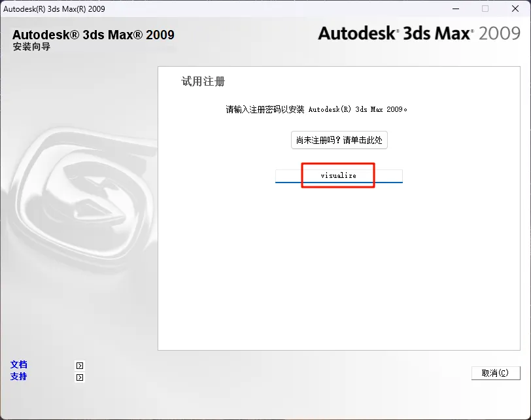This screenshot has width=531, height=420.
Task: Focus the registration password input field
Action: [339, 176]
